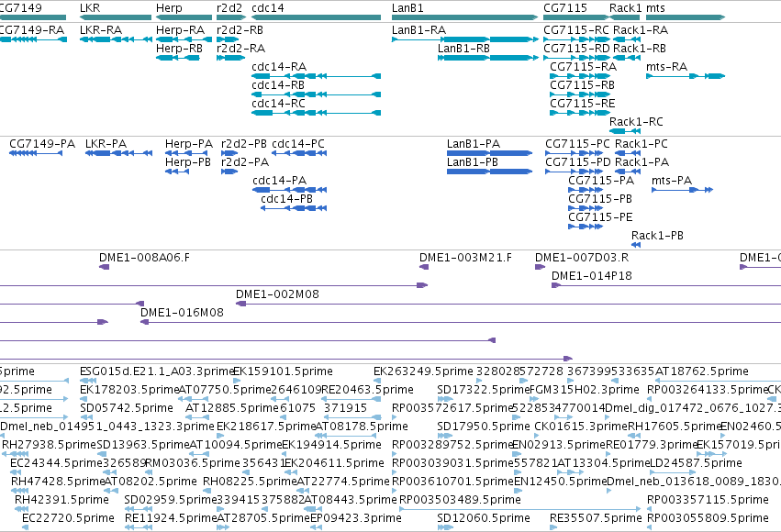Screen dimensions: 781x532
Task: Click the DME1-007D03.R clone end marker
Action: coord(540,267)
